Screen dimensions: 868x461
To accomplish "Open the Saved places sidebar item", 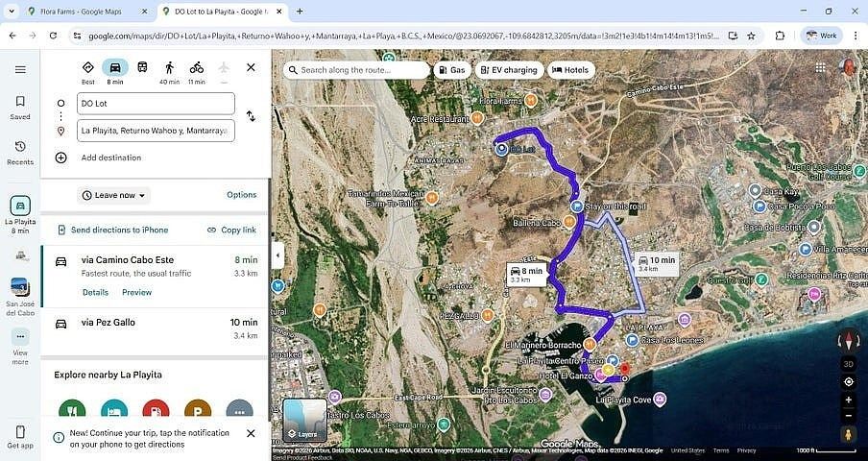I will click(x=20, y=108).
